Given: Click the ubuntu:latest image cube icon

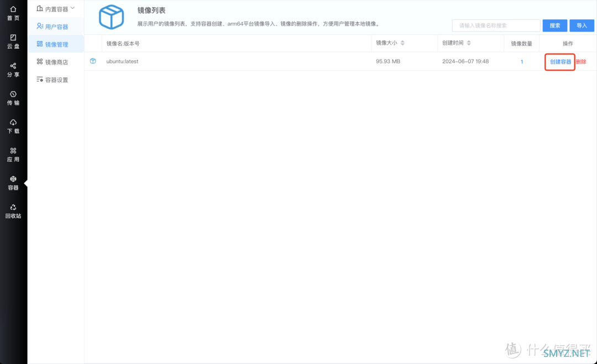Looking at the screenshot, I should click(93, 61).
